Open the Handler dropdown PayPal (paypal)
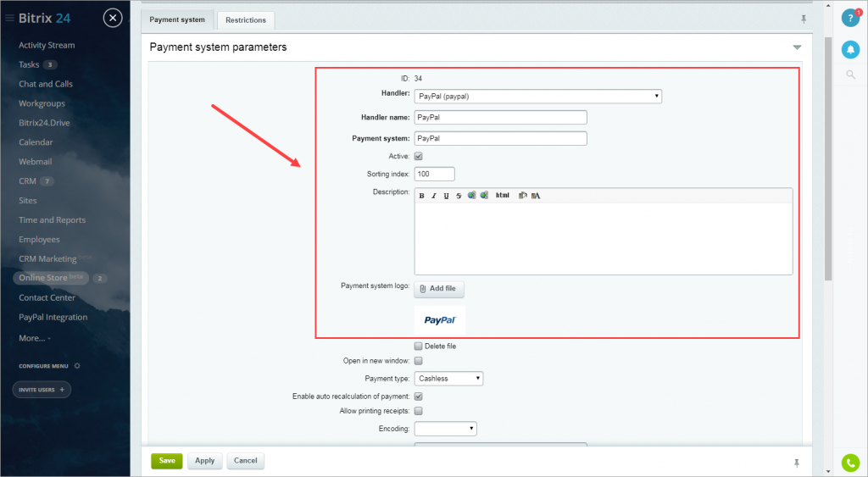This screenshot has height=477, width=868. tap(538, 97)
